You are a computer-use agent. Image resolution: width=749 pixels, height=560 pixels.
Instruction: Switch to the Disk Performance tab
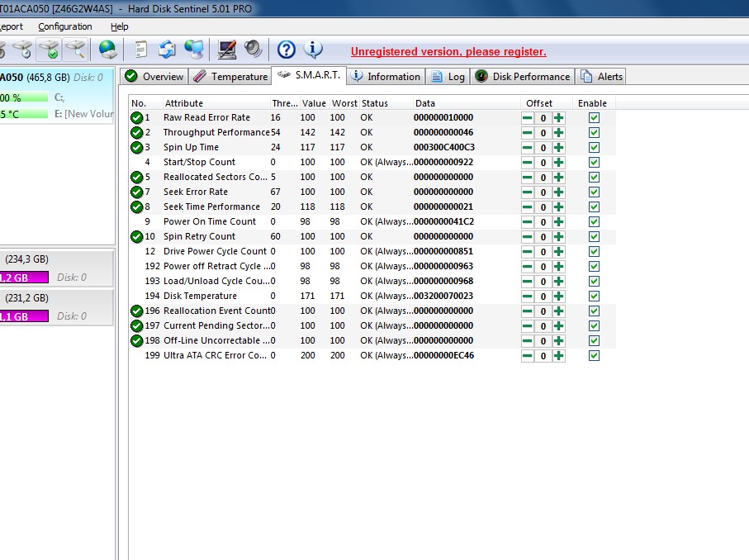(x=523, y=77)
